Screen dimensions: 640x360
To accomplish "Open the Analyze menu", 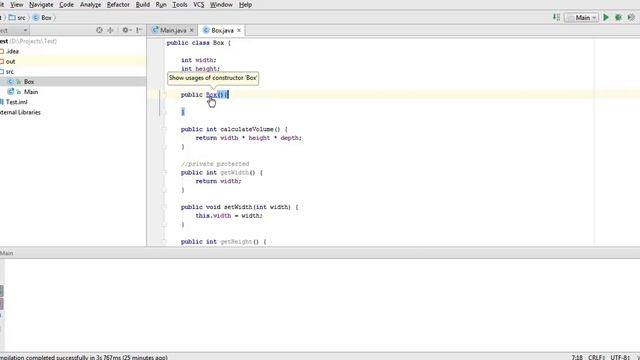I will (90, 5).
